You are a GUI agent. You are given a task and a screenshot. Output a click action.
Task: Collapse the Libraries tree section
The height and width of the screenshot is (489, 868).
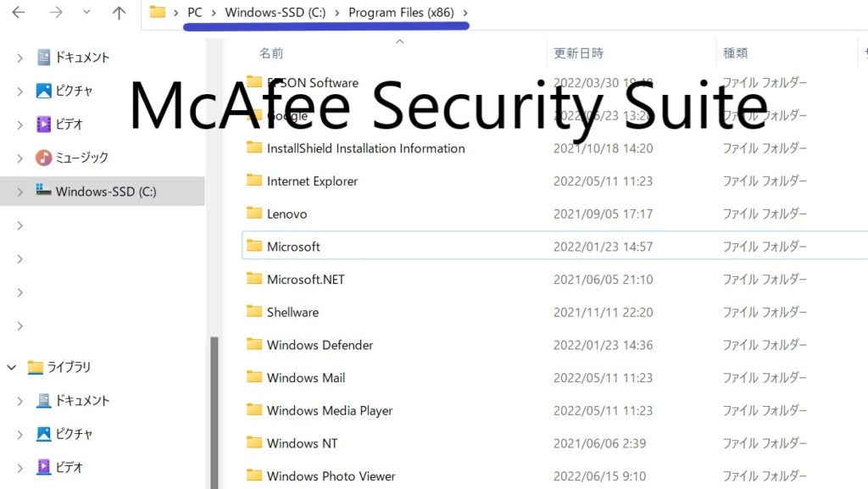pos(12,367)
